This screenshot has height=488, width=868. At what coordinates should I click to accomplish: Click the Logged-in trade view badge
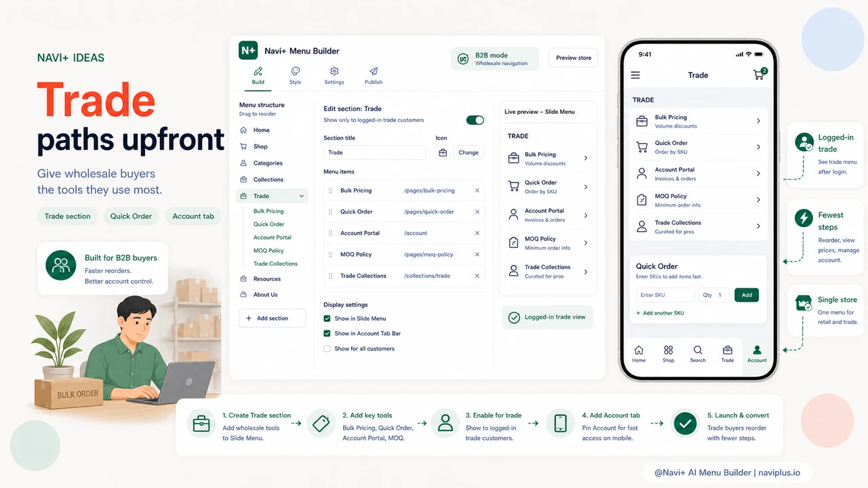click(x=547, y=317)
